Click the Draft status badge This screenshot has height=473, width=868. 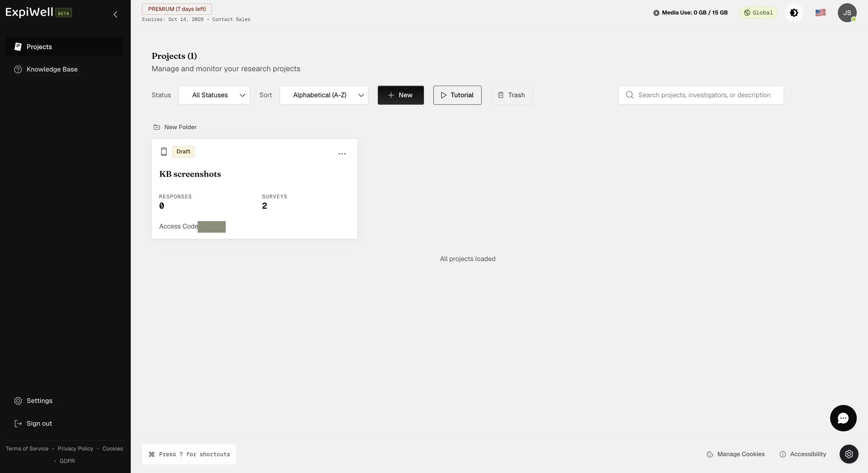[183, 152]
